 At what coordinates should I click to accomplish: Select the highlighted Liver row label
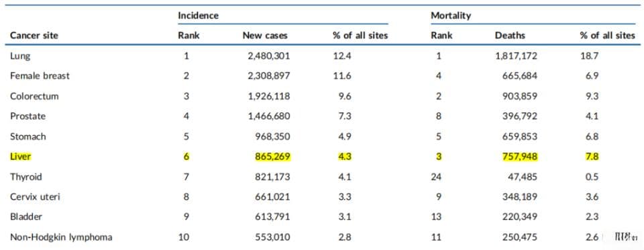coord(21,157)
